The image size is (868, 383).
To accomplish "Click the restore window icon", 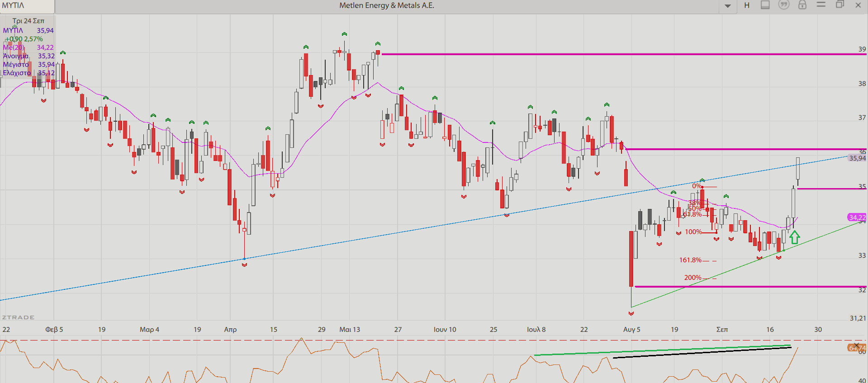I will 840,5.
